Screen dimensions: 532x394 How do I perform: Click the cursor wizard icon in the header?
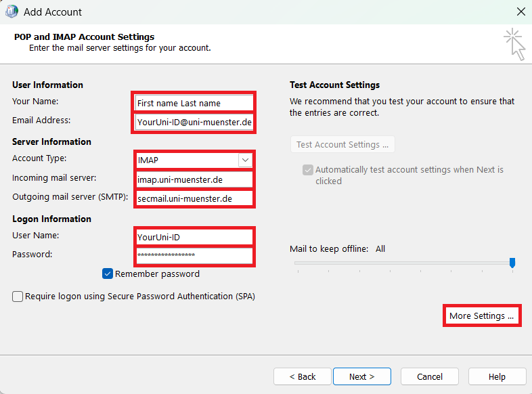click(515, 44)
